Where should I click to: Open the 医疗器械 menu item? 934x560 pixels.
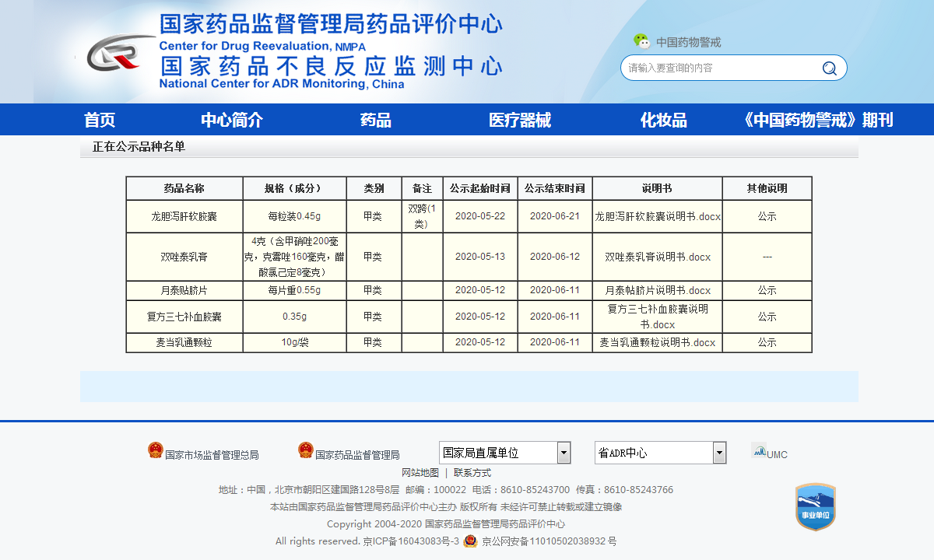pyautogui.click(x=519, y=120)
